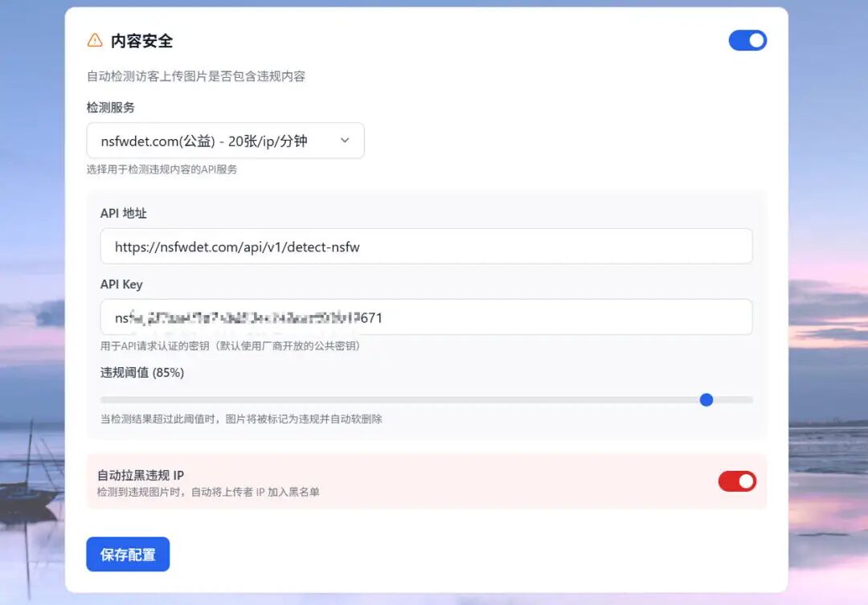
Task: Click the API 地址 input field
Action: pos(426,247)
